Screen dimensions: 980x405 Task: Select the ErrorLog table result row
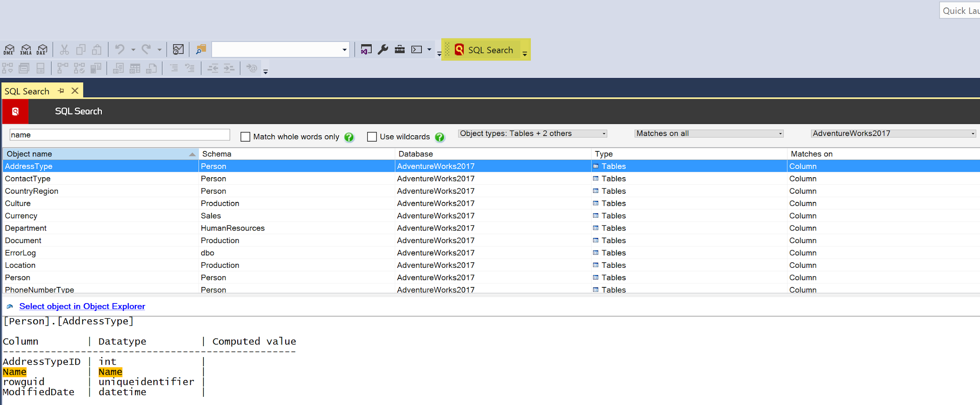[491, 253]
